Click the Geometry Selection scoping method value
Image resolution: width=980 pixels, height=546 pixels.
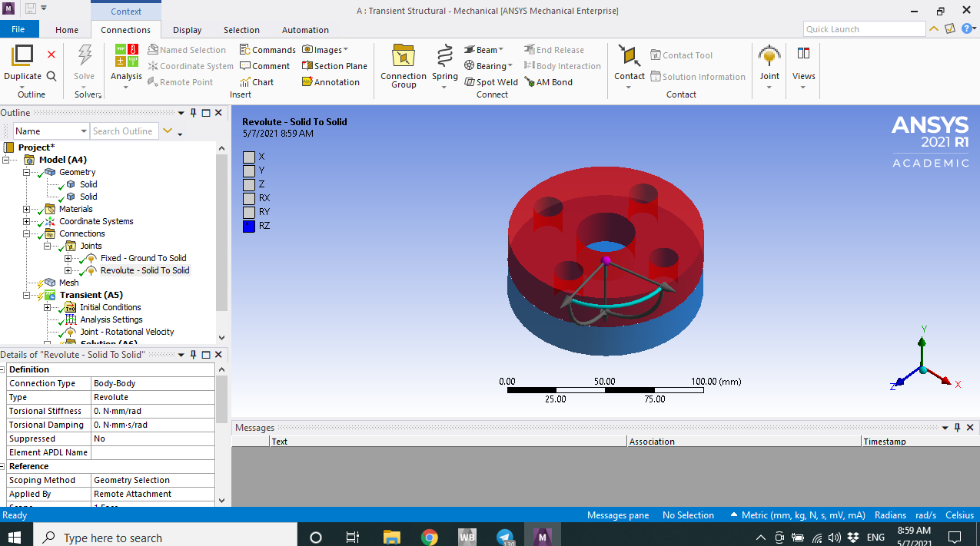153,480
